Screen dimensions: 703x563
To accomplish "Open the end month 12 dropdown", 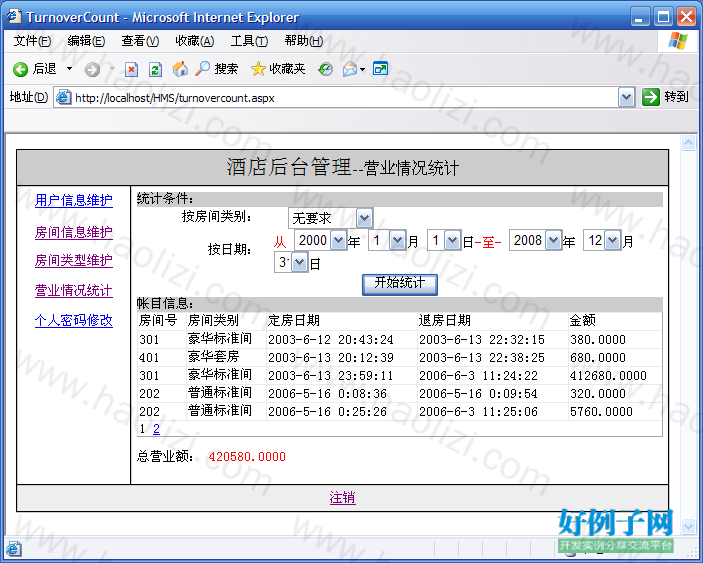I will coord(612,241).
